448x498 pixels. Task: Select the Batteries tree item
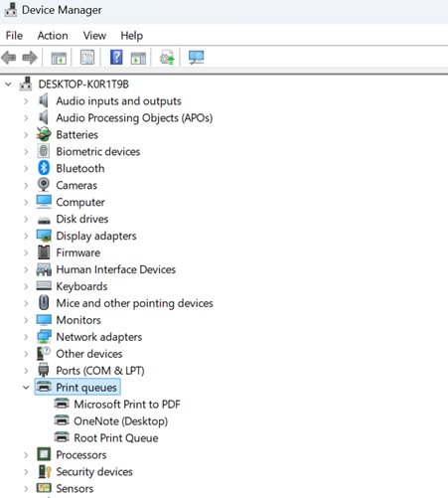(77, 135)
